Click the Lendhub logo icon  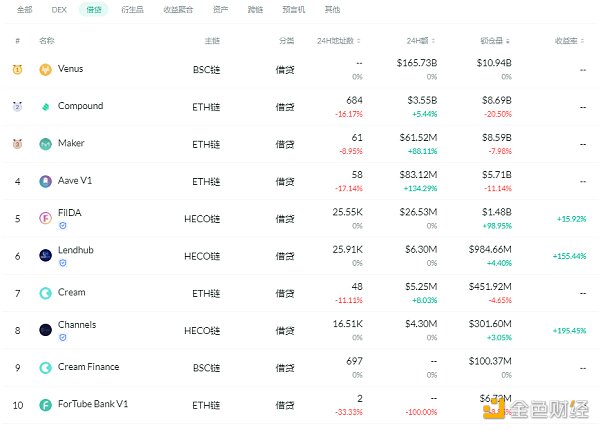pyautogui.click(x=46, y=255)
